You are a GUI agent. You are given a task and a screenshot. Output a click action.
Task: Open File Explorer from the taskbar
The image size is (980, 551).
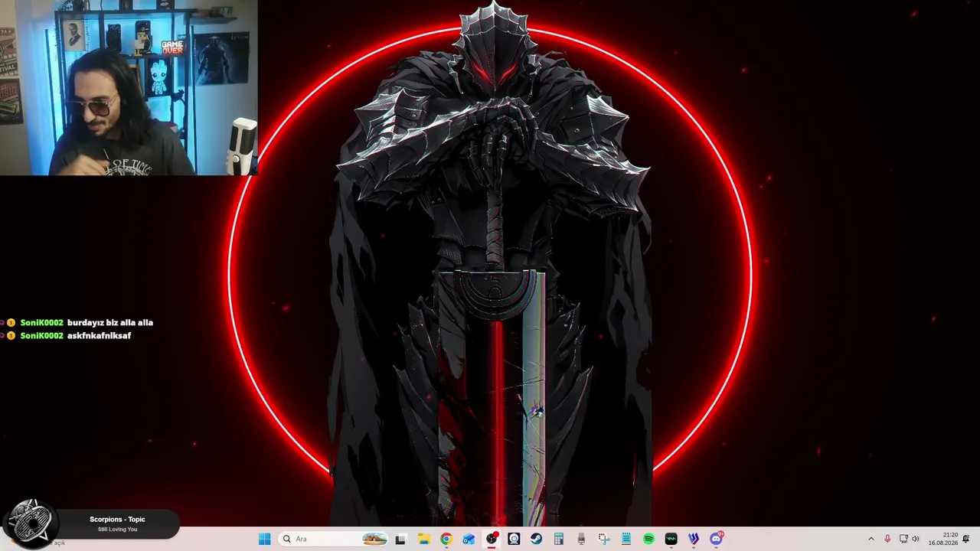click(x=423, y=539)
